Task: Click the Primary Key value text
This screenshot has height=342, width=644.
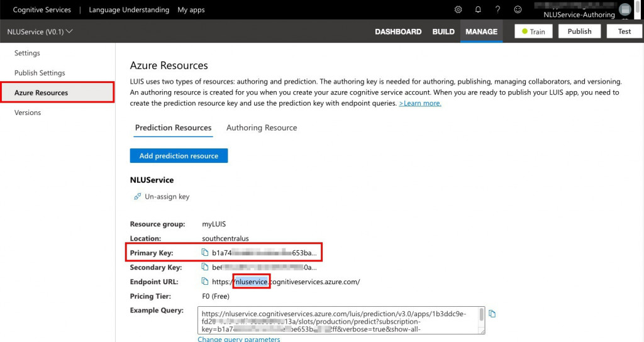Action: tap(264, 253)
